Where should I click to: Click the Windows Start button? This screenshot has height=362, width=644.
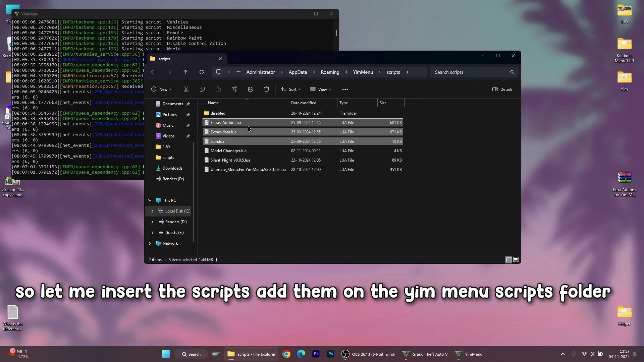coord(166,354)
